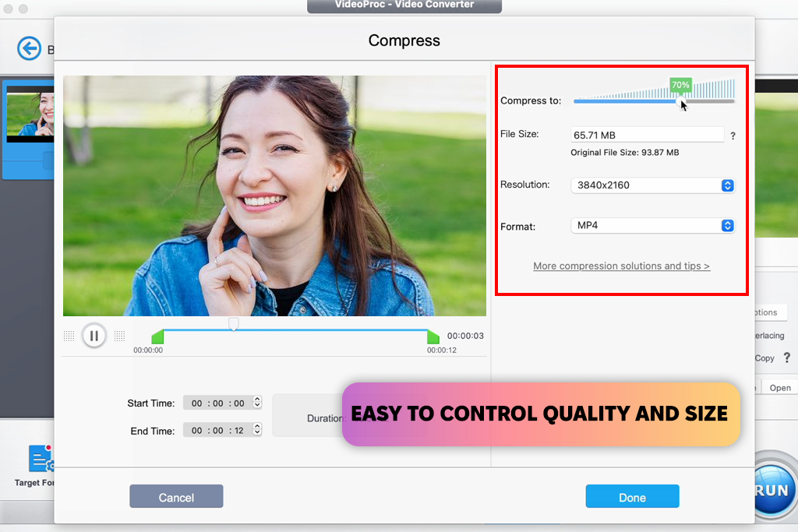Click the End Time field
Image resolution: width=798 pixels, height=532 pixels.
(218, 431)
